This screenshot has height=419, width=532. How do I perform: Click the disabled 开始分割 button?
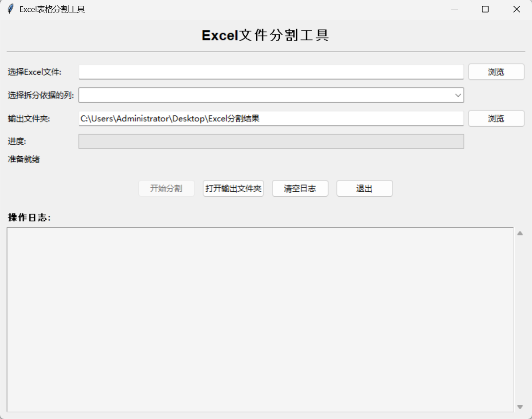[x=166, y=188]
